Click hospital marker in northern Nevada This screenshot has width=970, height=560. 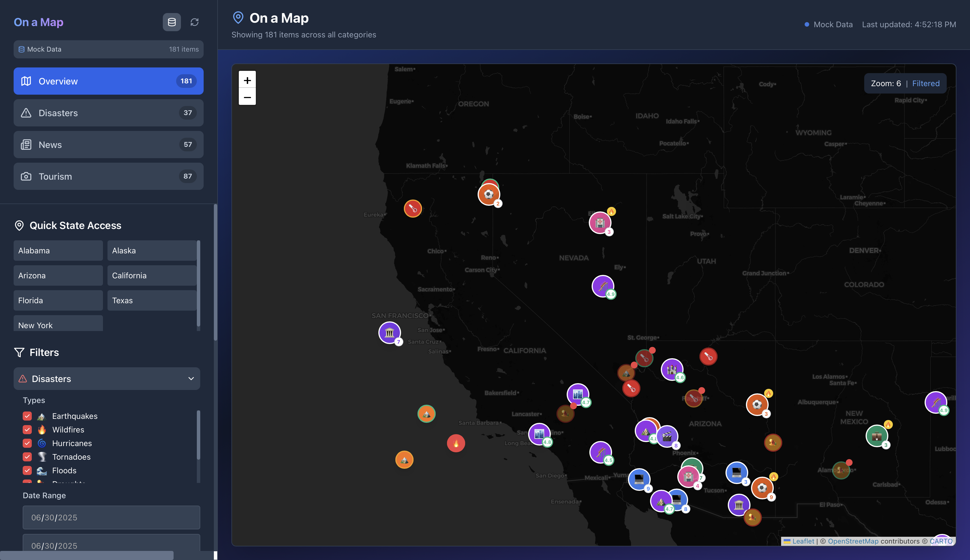600,222
